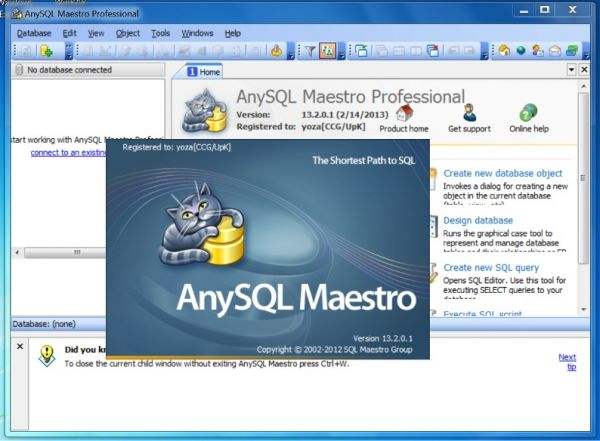The image size is (600, 441).
Task: Click the Create Database Profiles toolbar icon
Action: pyautogui.click(x=46, y=51)
